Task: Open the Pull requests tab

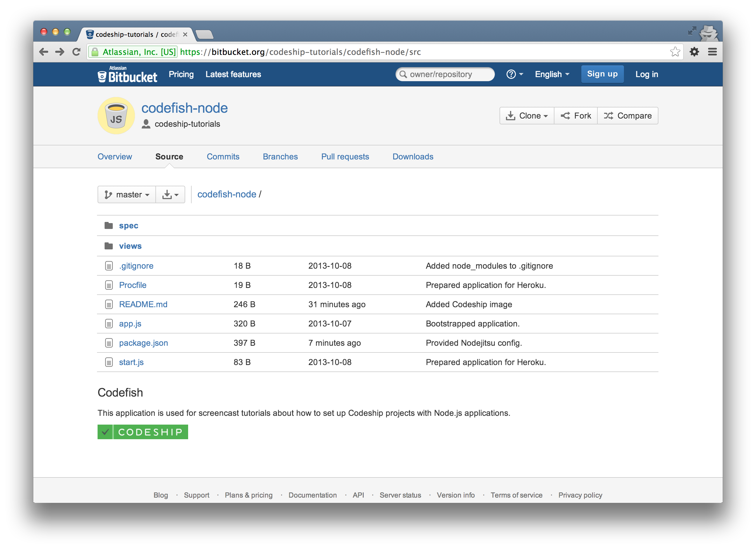Action: (345, 157)
